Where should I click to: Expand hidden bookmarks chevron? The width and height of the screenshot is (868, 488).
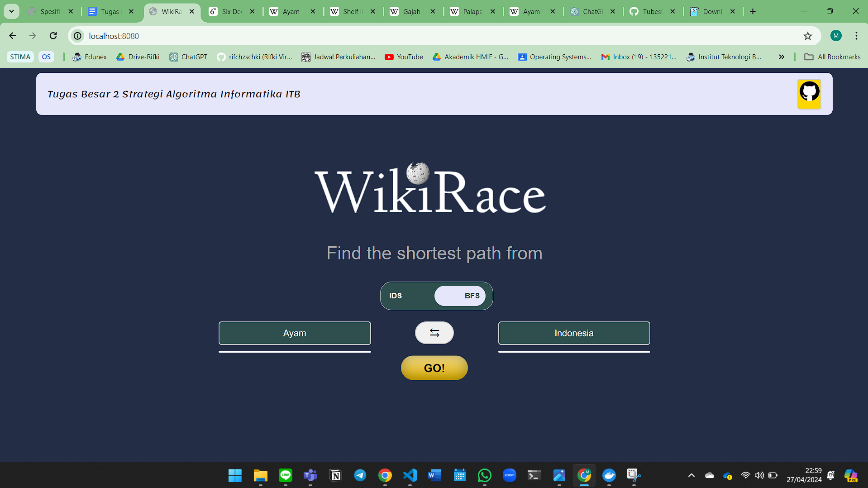pyautogui.click(x=782, y=57)
